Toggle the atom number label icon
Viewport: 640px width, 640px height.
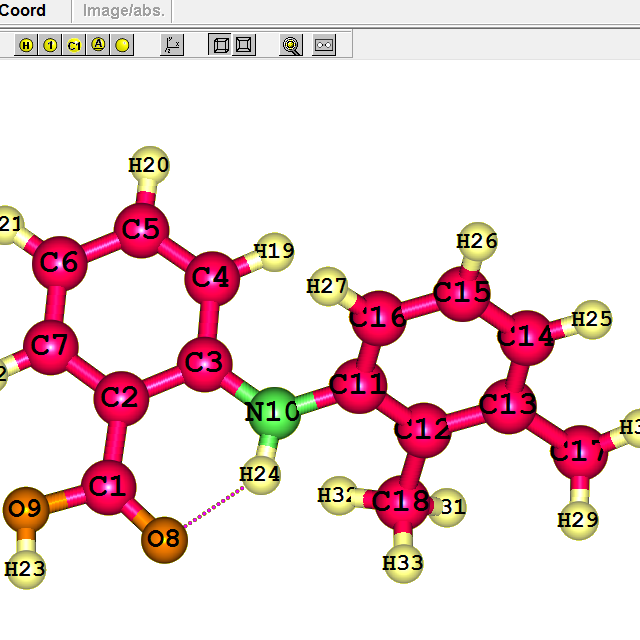[50, 45]
